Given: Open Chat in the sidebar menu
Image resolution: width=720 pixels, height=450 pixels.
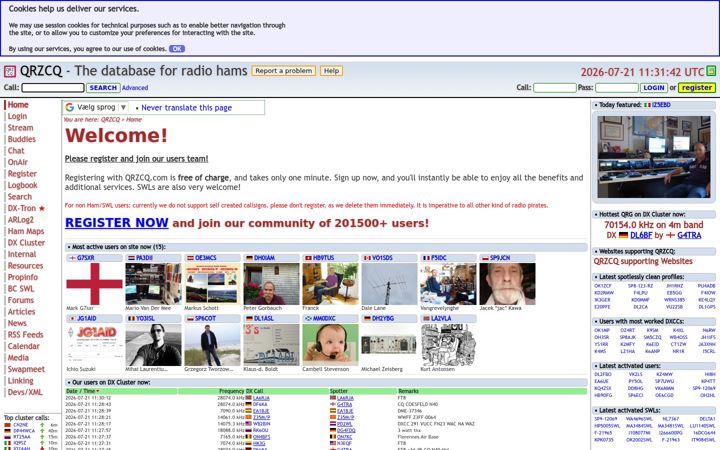Looking at the screenshot, I should coord(16,151).
